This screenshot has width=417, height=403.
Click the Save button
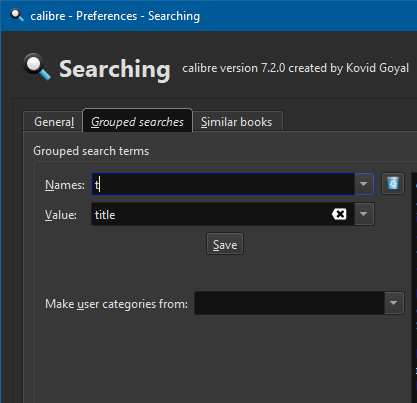(x=225, y=244)
